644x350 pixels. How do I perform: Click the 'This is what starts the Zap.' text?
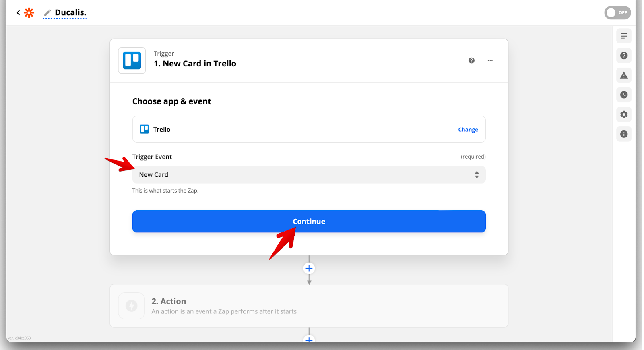(165, 191)
